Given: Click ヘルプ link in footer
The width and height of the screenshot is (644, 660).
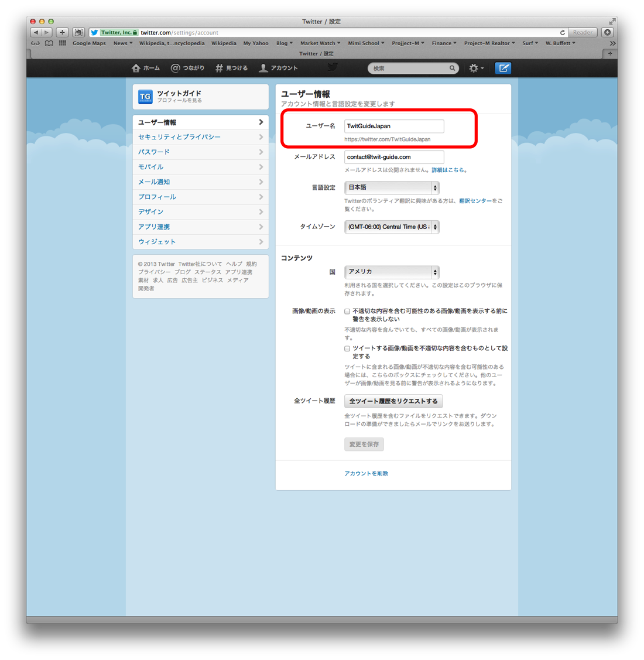Looking at the screenshot, I should (x=234, y=264).
